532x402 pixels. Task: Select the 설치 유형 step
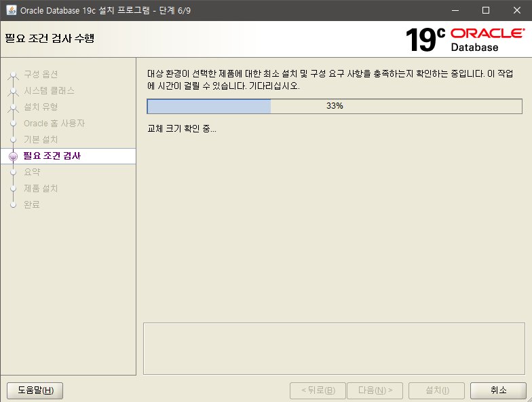(x=41, y=107)
